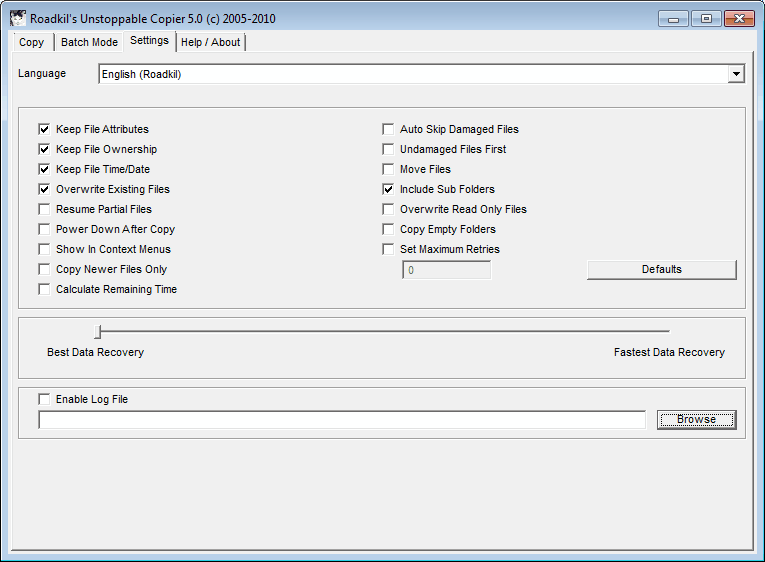Enable Set Maximum Retries

[x=388, y=249]
